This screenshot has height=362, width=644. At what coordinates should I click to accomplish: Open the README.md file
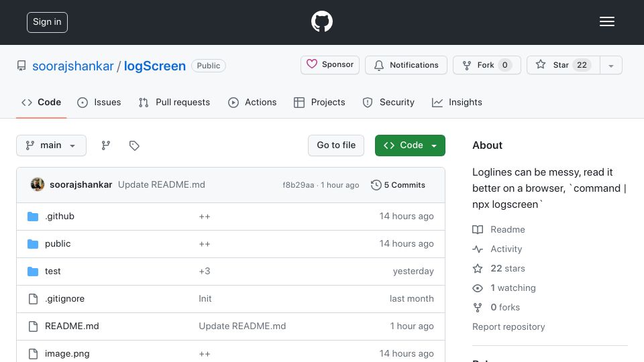point(72,326)
